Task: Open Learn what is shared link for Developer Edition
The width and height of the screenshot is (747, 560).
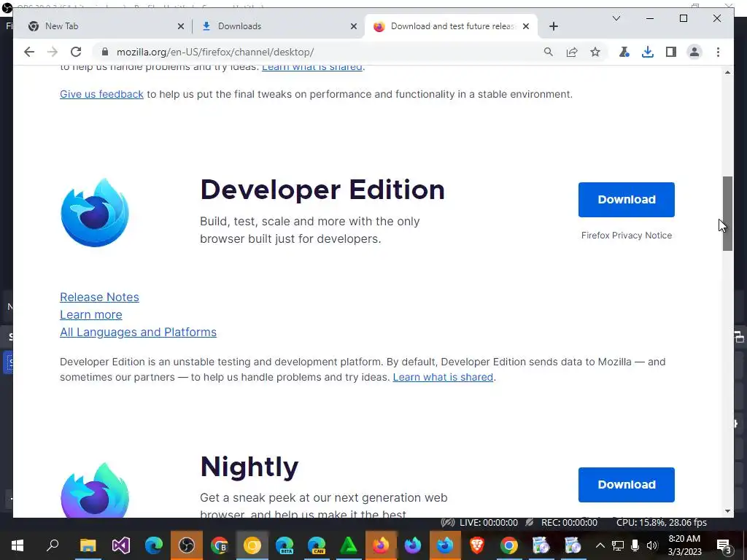Action: pos(443,377)
